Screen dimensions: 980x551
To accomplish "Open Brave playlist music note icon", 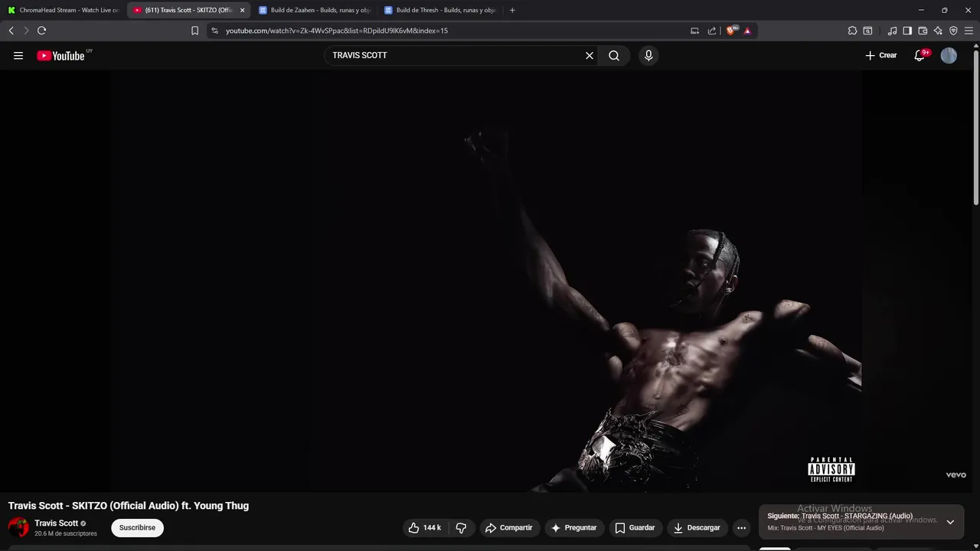I will pyautogui.click(x=892, y=31).
